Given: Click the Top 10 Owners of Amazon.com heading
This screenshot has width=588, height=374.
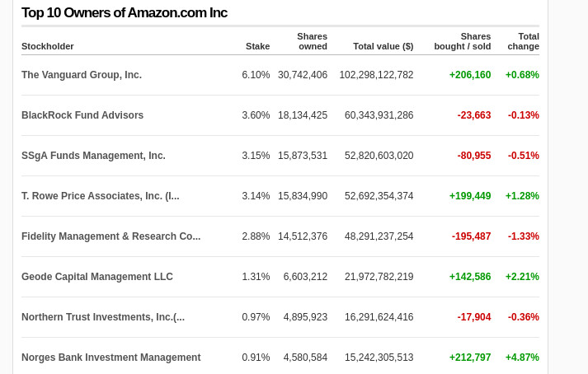Looking at the screenshot, I should tap(125, 13).
